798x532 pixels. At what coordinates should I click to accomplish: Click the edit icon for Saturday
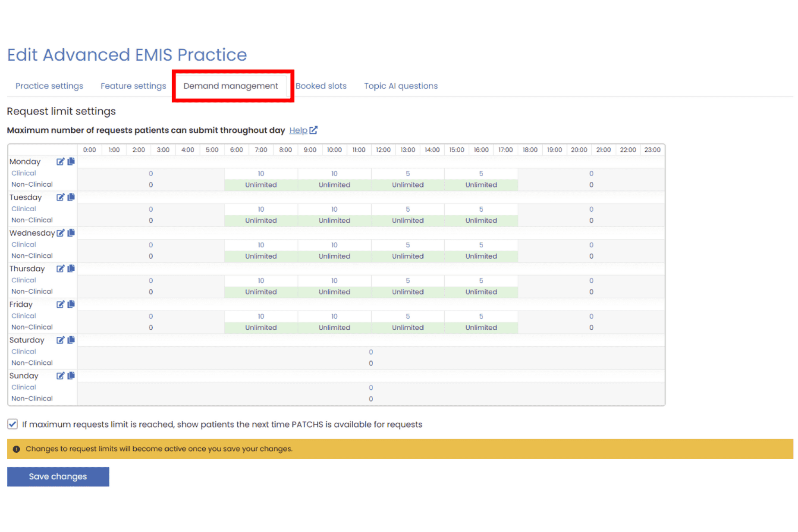point(60,340)
